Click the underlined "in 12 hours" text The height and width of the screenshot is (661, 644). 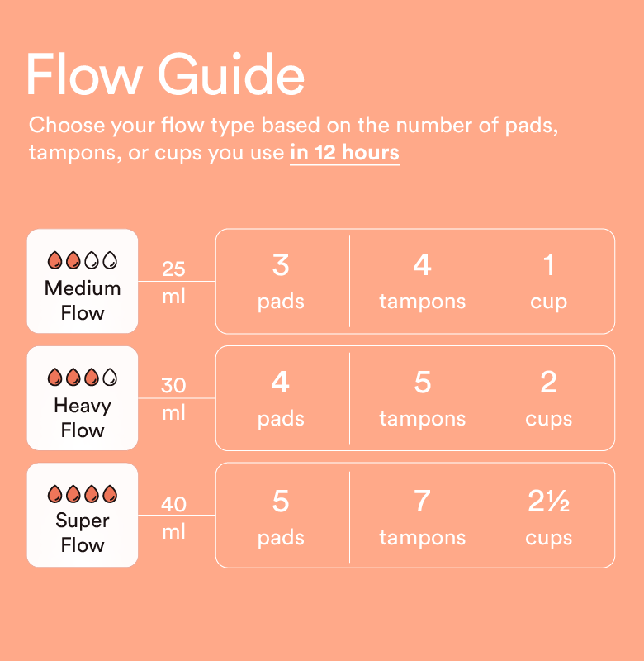tap(344, 153)
